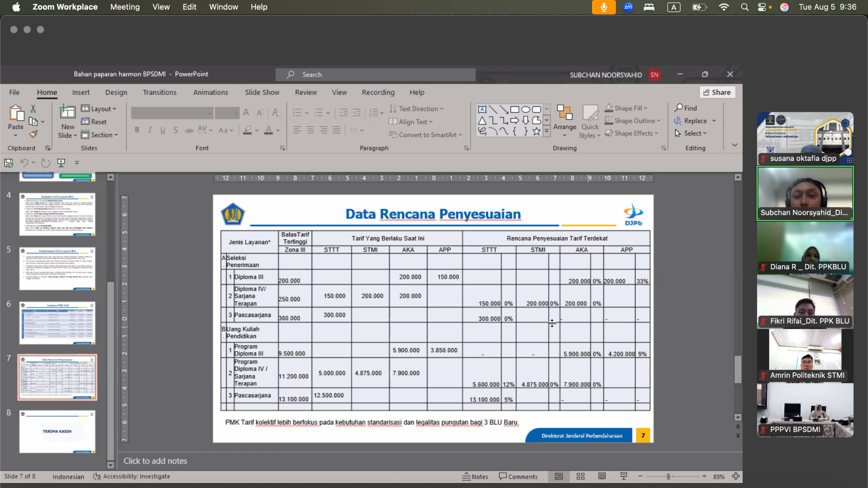Image resolution: width=868 pixels, height=488 pixels.
Task: Click the Reset slide button
Action: point(94,122)
